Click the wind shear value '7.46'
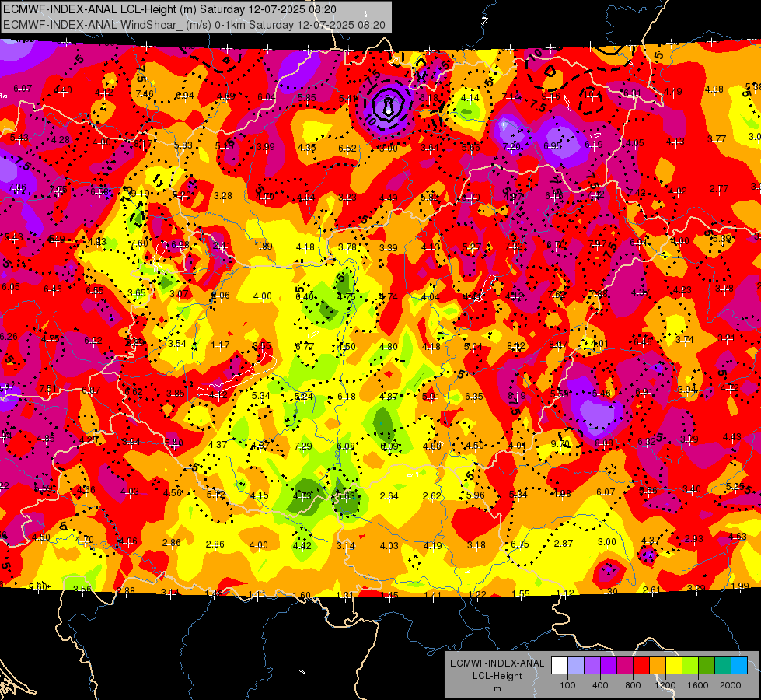 pyautogui.click(x=145, y=94)
